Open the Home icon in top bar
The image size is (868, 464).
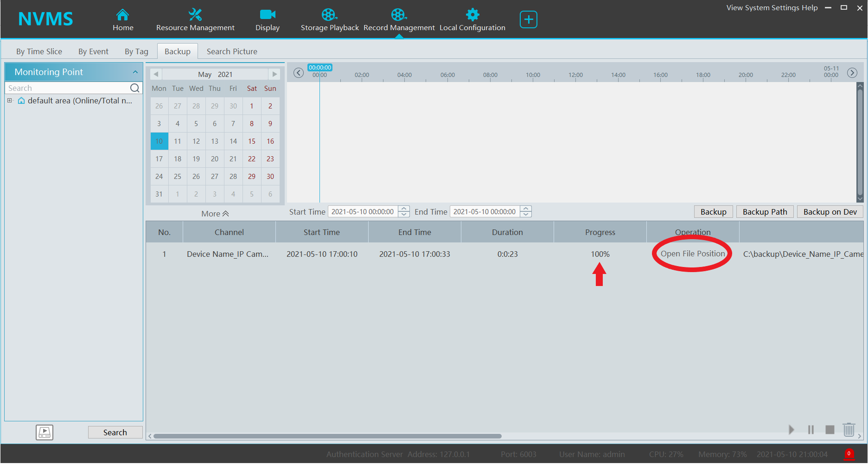click(122, 15)
